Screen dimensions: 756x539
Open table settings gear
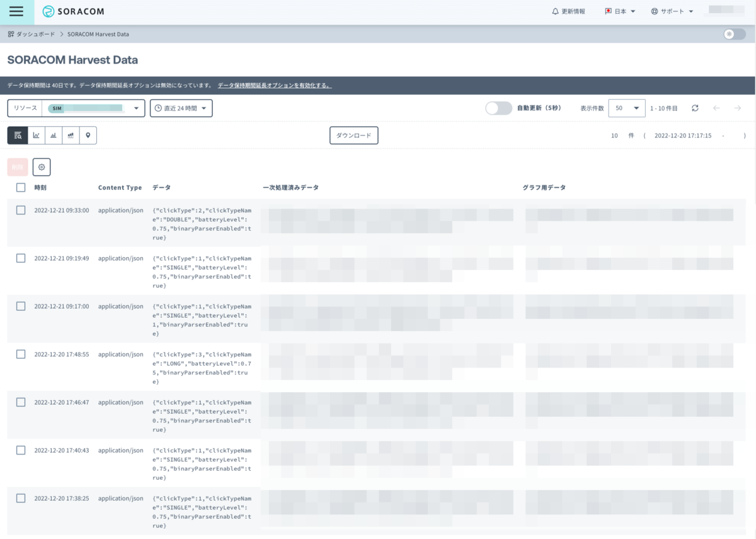42,167
